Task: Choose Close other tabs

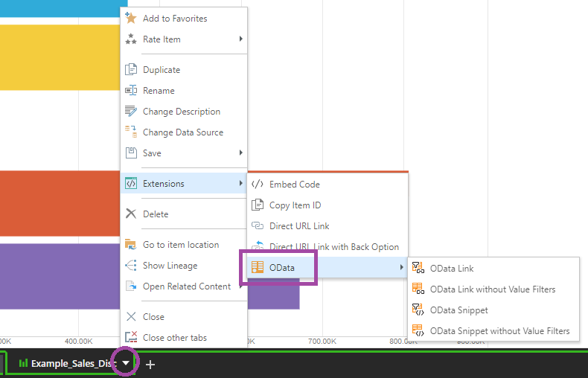Action: click(x=174, y=338)
